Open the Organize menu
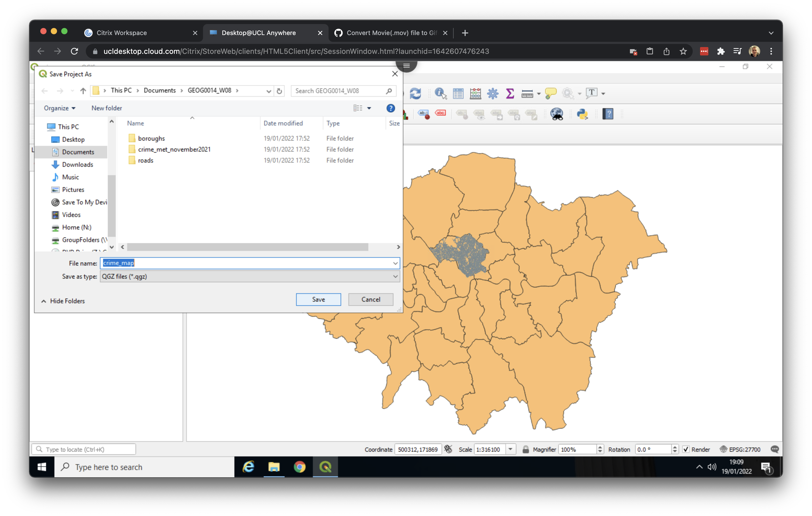This screenshot has width=812, height=516. pos(59,108)
